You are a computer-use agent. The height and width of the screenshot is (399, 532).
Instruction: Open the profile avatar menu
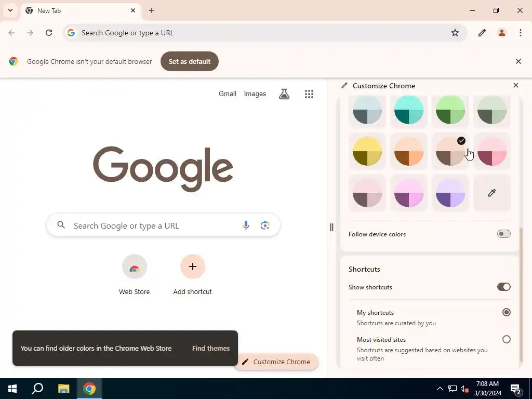(x=501, y=33)
